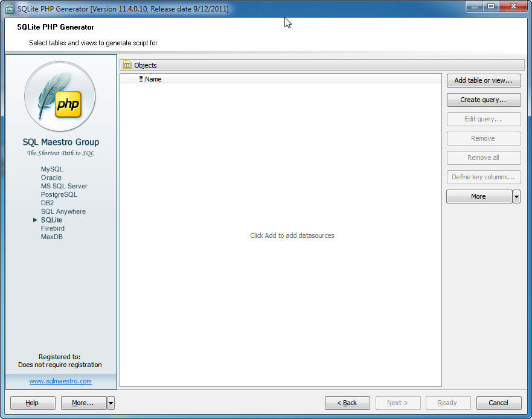
Task: Click the PHP feather logo image
Action: point(60,97)
